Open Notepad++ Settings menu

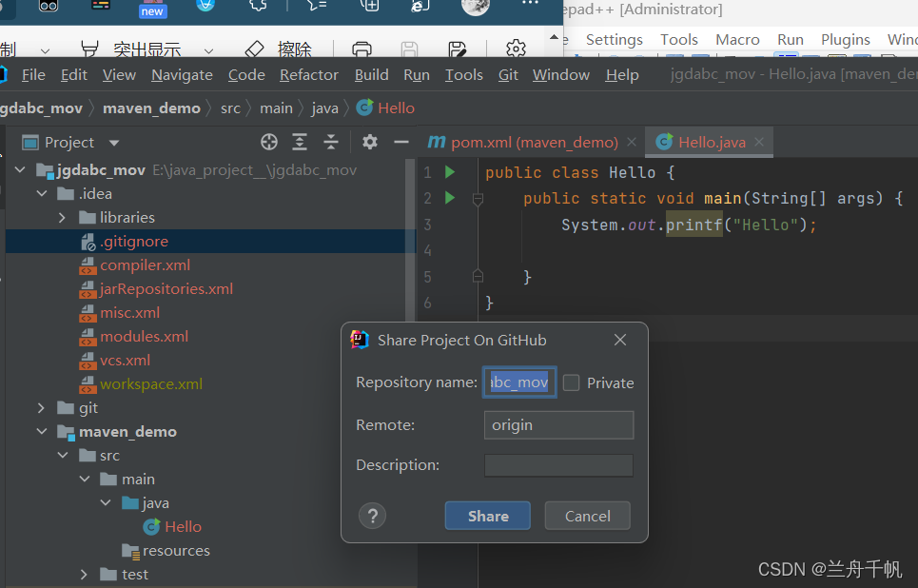point(615,40)
